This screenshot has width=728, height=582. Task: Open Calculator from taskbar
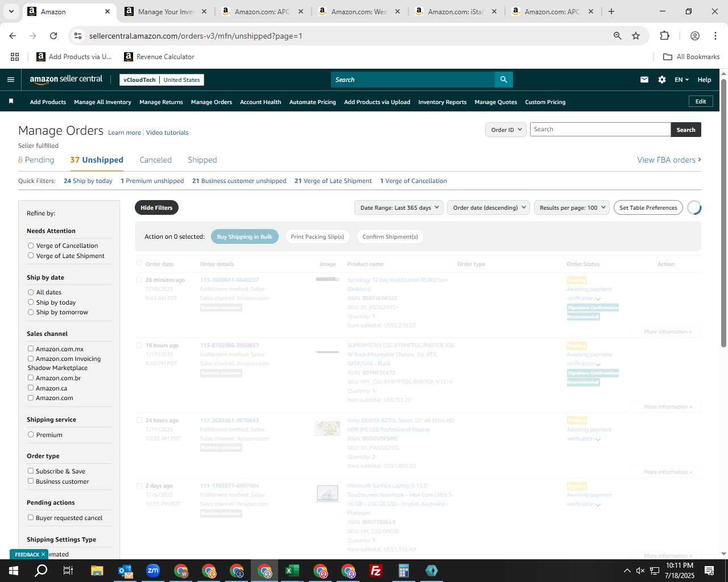click(x=404, y=571)
